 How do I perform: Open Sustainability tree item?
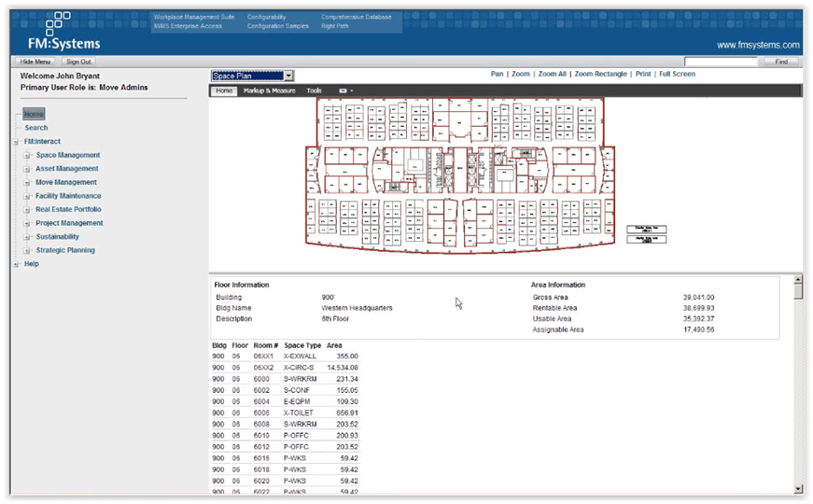(58, 236)
